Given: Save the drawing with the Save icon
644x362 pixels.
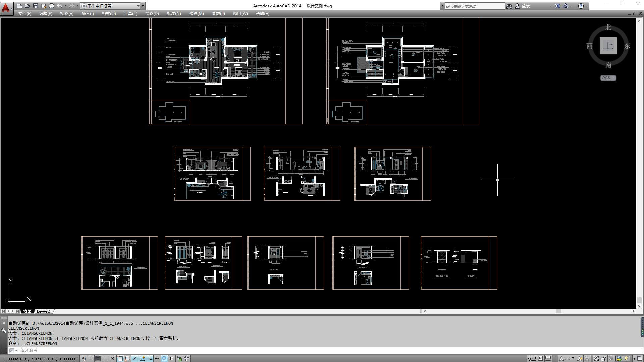Looking at the screenshot, I should (36, 6).
